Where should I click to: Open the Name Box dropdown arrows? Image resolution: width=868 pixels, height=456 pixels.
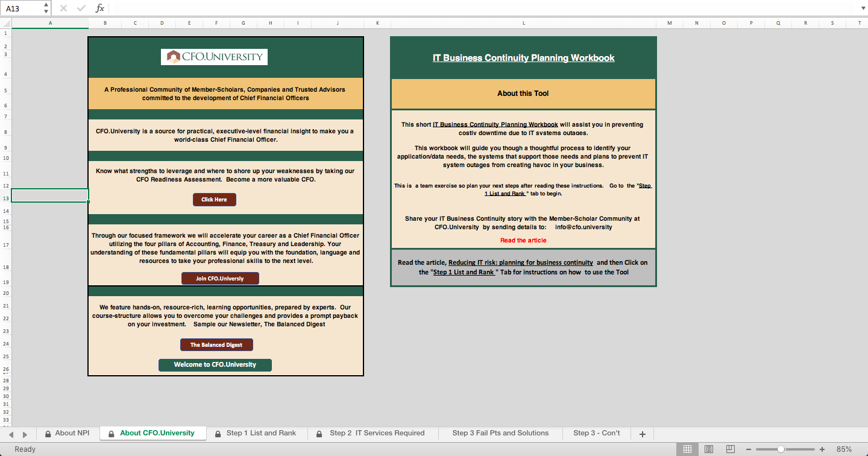(46, 8)
